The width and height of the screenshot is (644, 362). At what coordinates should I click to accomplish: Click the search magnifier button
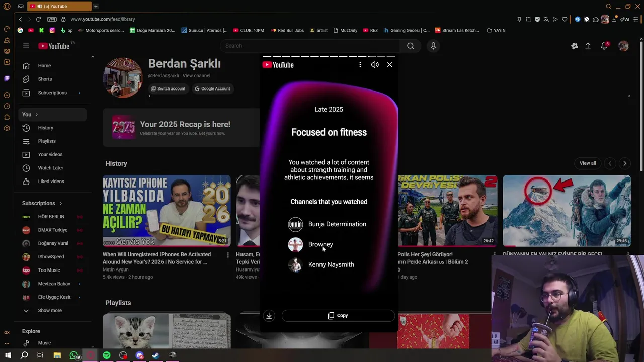pyautogui.click(x=411, y=46)
